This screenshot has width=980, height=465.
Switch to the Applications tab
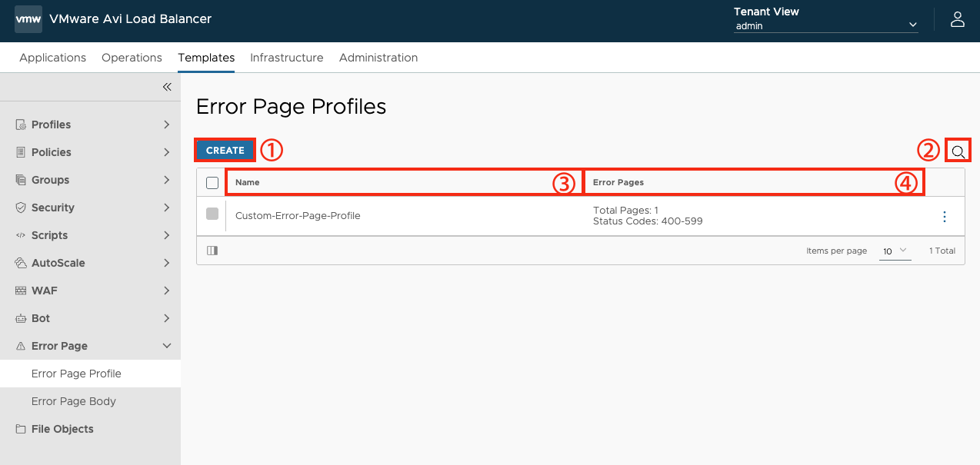tap(53, 58)
